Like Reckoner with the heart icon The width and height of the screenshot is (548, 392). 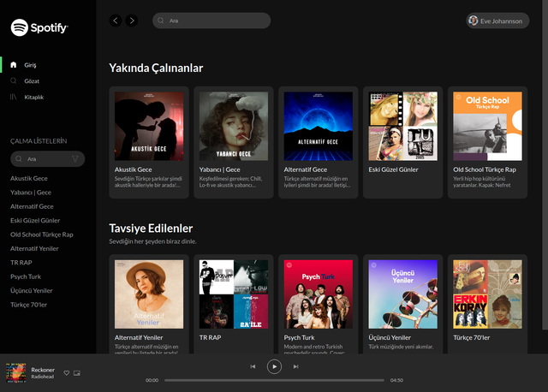point(67,373)
